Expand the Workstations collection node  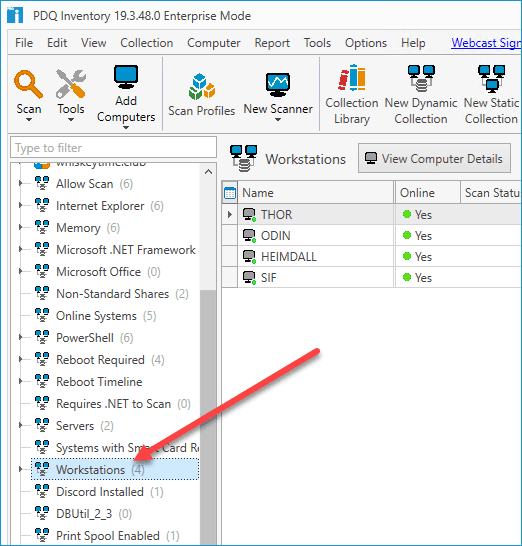tap(20, 469)
